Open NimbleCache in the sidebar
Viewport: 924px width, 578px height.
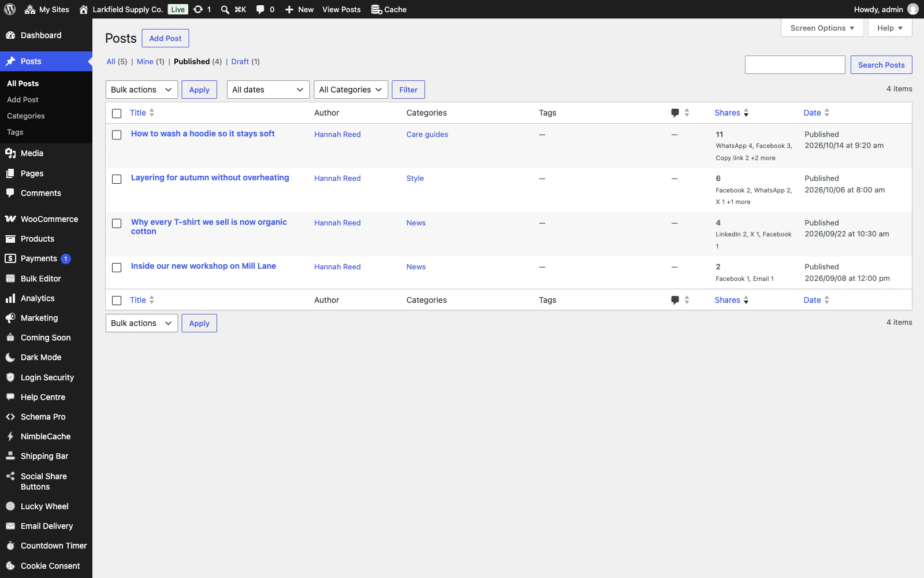(46, 436)
